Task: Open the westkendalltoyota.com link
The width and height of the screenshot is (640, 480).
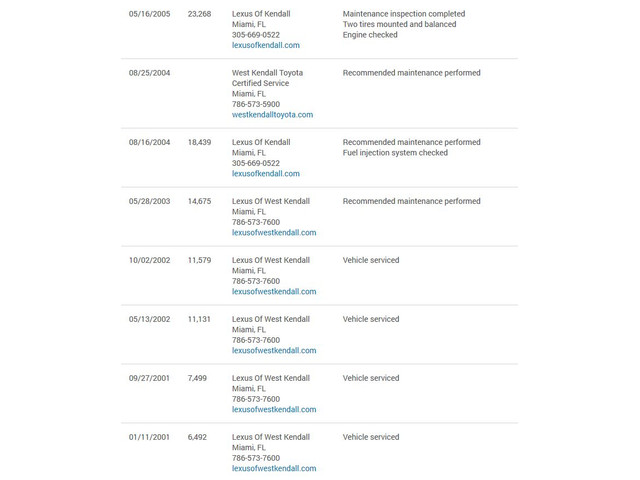Action: tap(272, 115)
